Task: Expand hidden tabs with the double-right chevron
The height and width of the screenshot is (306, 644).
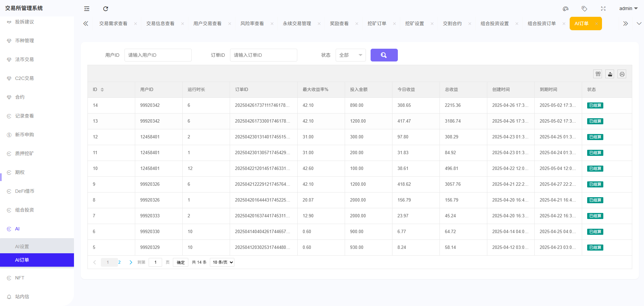Action: pos(625,24)
